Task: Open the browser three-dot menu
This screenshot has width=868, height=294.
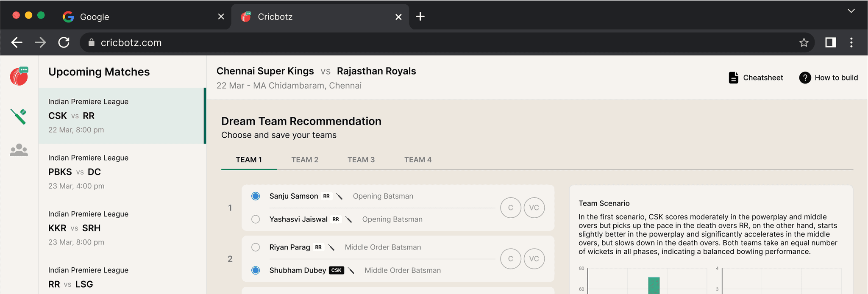Action: click(x=851, y=42)
